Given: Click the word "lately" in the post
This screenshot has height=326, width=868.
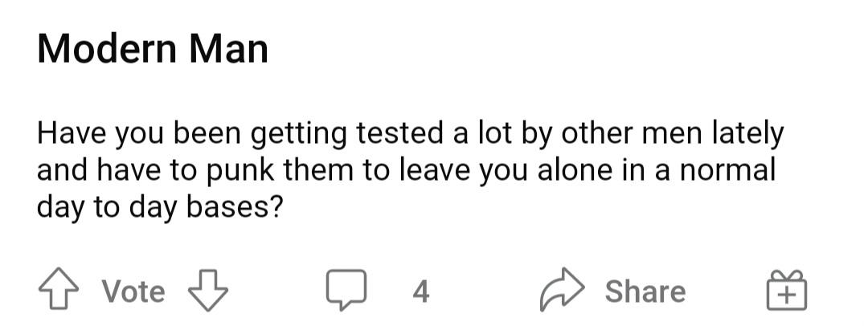Looking at the screenshot, I should pyautogui.click(x=747, y=133).
